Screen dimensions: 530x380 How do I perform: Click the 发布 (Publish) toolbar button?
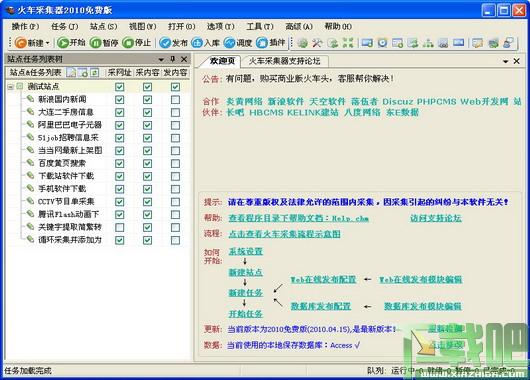pos(173,43)
